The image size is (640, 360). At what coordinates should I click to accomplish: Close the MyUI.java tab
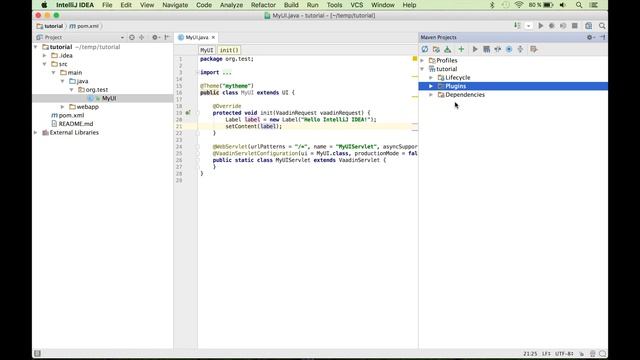click(x=213, y=38)
